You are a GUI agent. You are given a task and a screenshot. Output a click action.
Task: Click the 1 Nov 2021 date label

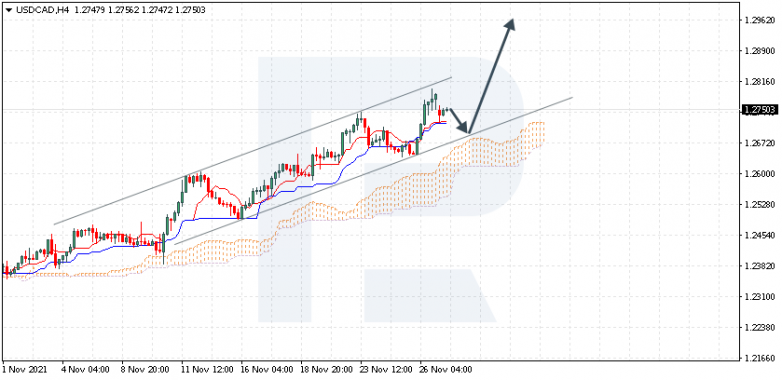pyautogui.click(x=24, y=370)
